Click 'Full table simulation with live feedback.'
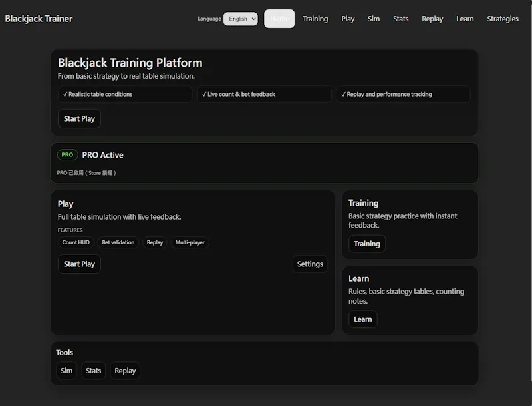This screenshot has height=406, width=532. click(x=120, y=217)
